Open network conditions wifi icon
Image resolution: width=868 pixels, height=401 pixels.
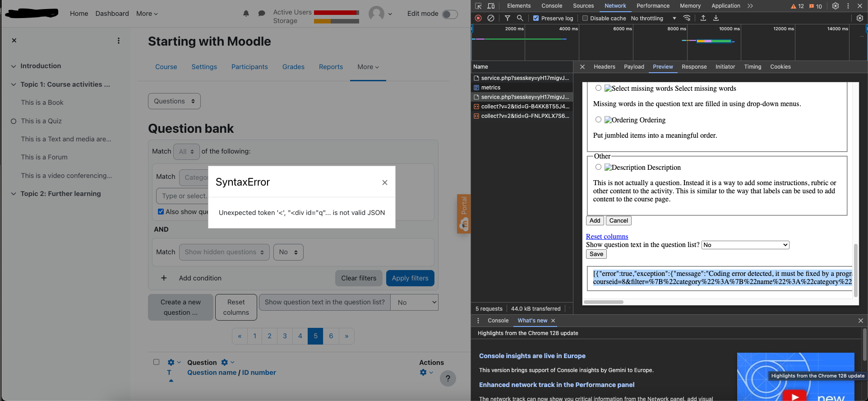pos(687,18)
